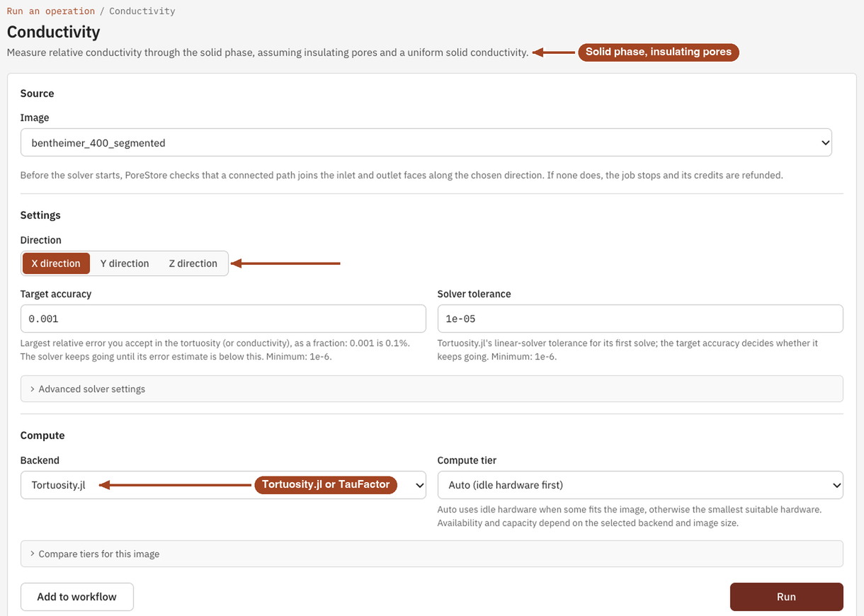Click the 'Conductivity' page heading
This screenshot has height=616, width=864.
pos(54,33)
